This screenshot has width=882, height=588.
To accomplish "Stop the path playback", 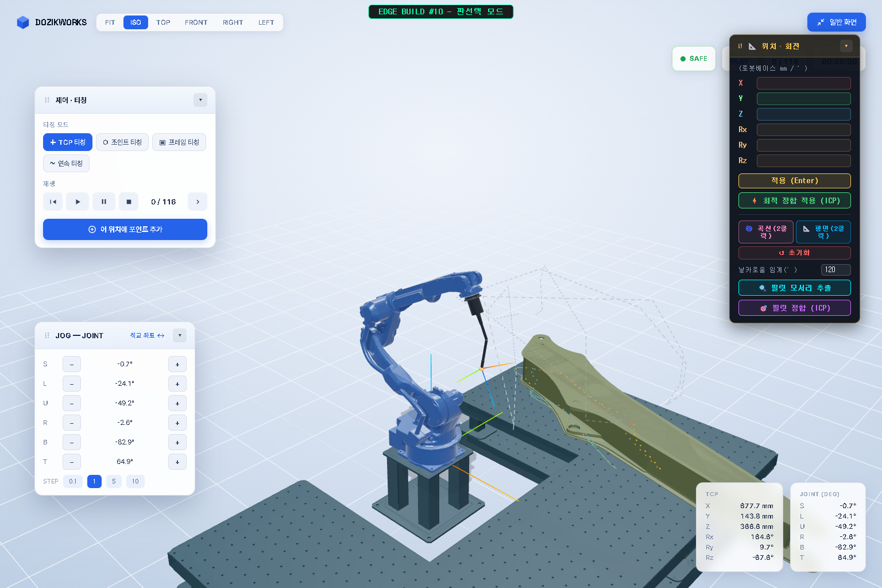I will click(129, 202).
